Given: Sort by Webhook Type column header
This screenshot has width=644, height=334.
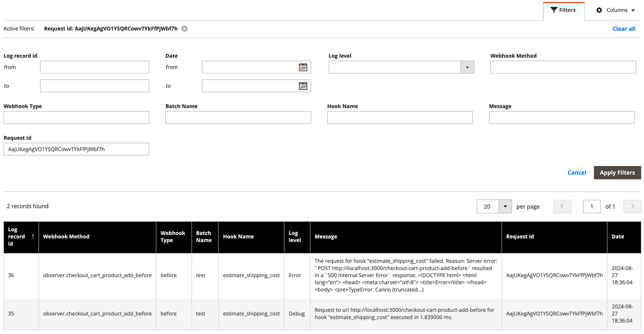Looking at the screenshot, I should click(174, 236).
